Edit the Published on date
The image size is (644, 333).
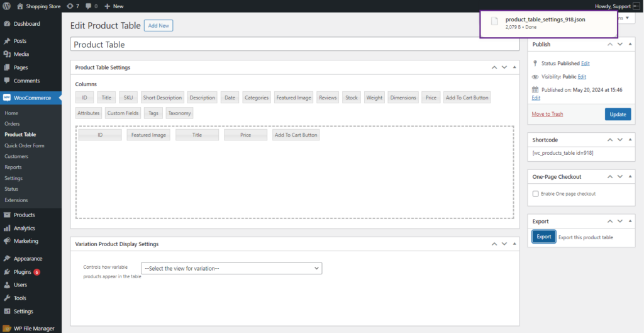pyautogui.click(x=536, y=98)
